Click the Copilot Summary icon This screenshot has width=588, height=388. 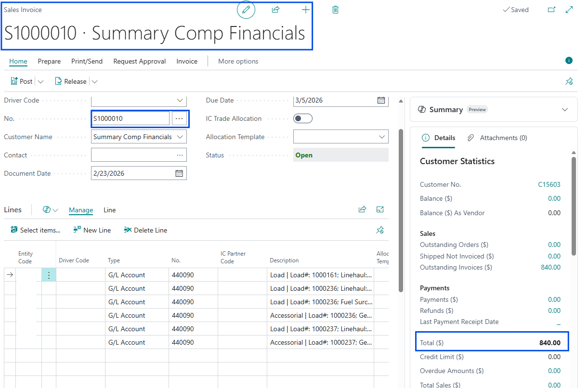click(422, 110)
